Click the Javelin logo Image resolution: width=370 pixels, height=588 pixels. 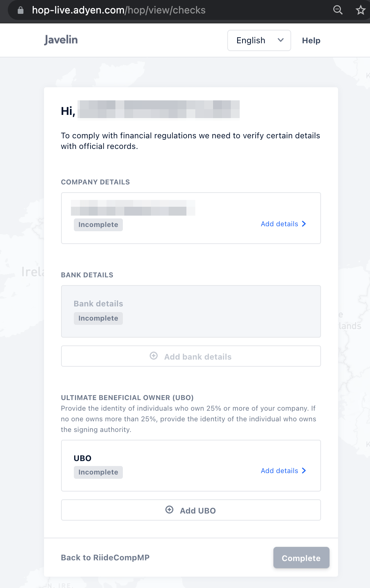pyautogui.click(x=61, y=40)
